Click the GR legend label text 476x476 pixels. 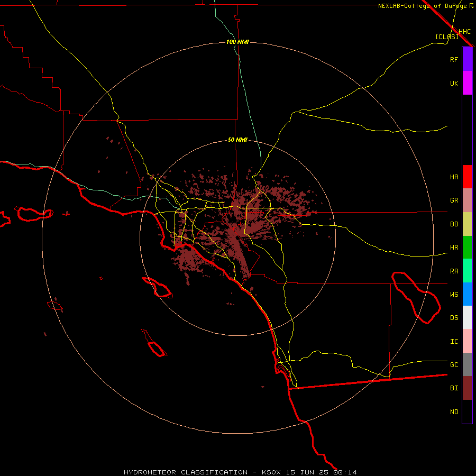coord(454,200)
